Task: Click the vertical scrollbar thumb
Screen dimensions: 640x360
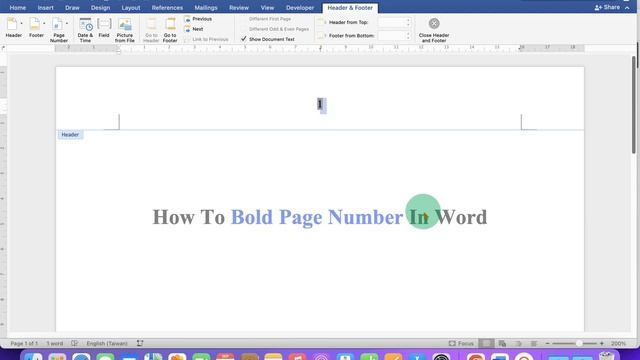Action: [634, 104]
